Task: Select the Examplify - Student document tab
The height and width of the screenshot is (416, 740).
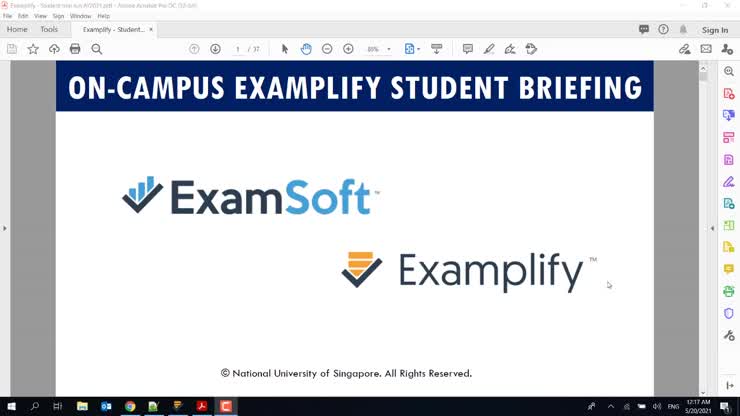Action: tap(113, 30)
